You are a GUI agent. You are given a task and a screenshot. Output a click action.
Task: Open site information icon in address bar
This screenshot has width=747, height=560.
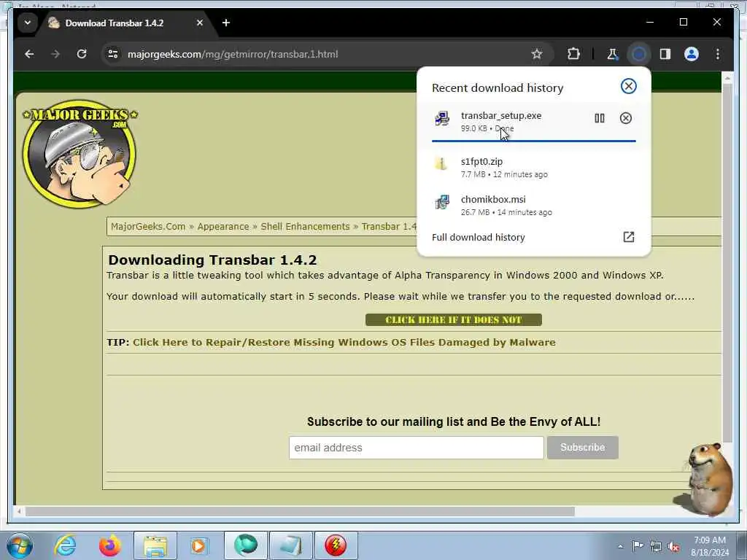click(113, 54)
